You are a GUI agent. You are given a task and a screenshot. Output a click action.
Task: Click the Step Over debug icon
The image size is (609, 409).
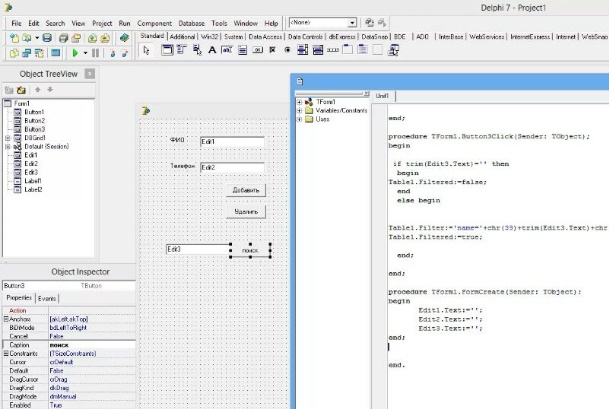[125, 53]
